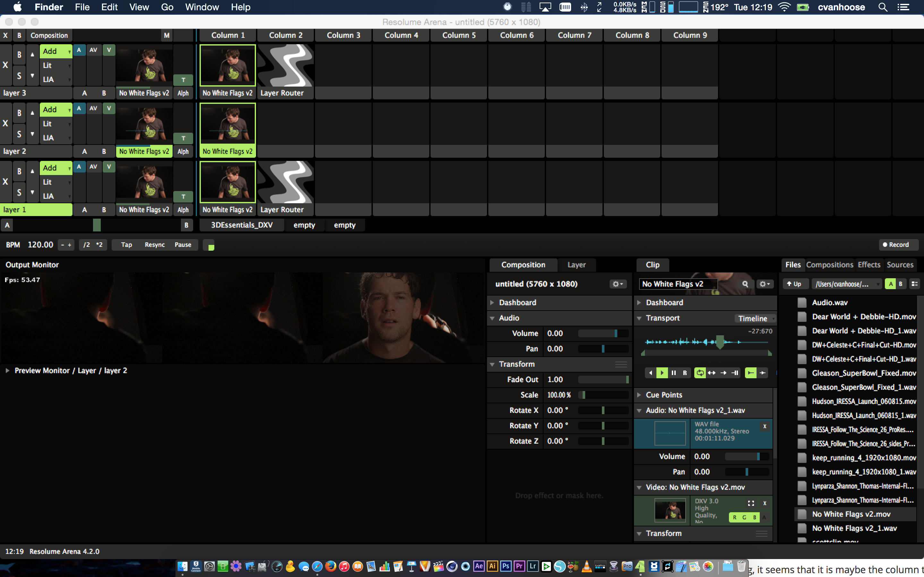Toggle the red R channel on video clip
924x577 pixels.
point(735,517)
